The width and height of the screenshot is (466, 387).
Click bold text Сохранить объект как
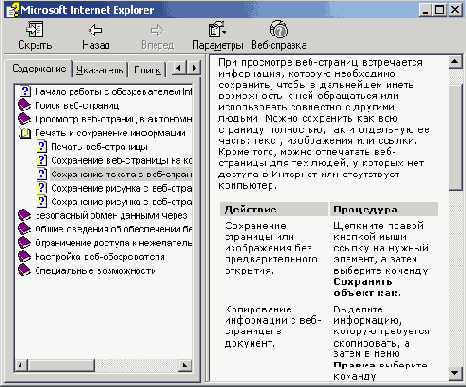pyautogui.click(x=366, y=287)
